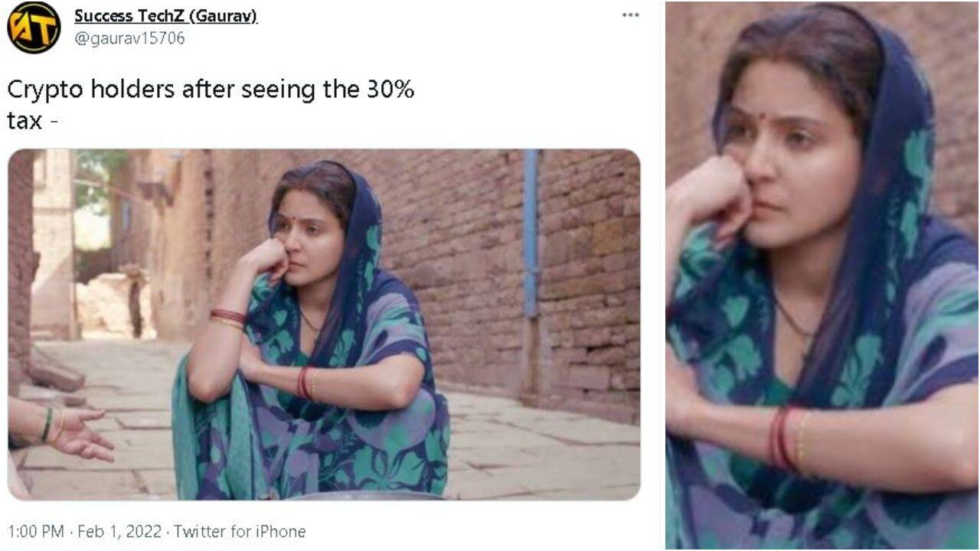Click the metal bowl at the photo's bottom
This screenshot has width=980, height=551.
point(360,496)
